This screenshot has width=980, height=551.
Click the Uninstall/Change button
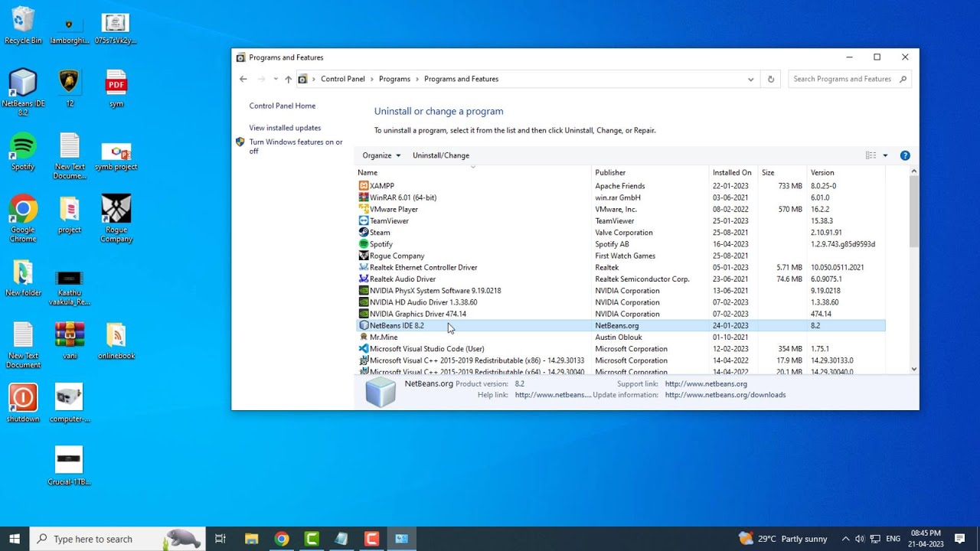pyautogui.click(x=441, y=155)
